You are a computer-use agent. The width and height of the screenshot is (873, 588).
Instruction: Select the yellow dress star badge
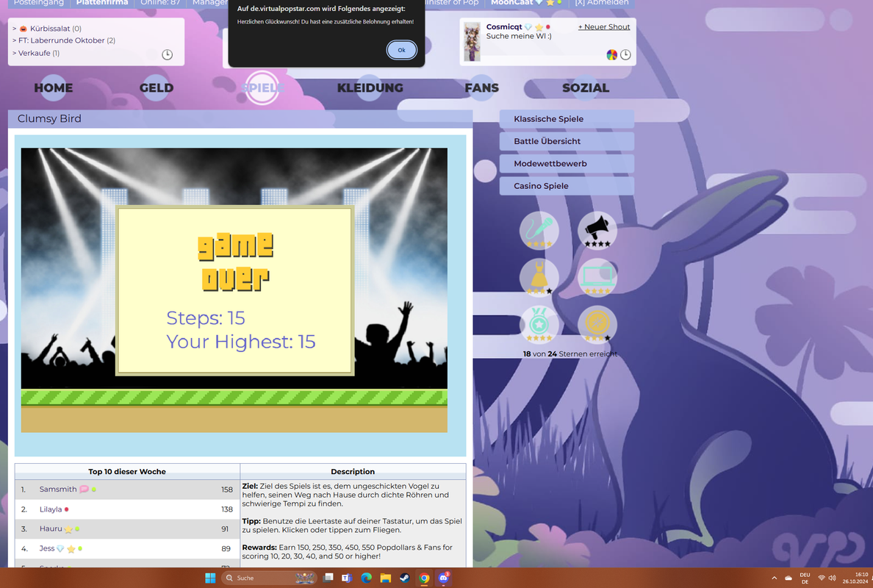539,277
